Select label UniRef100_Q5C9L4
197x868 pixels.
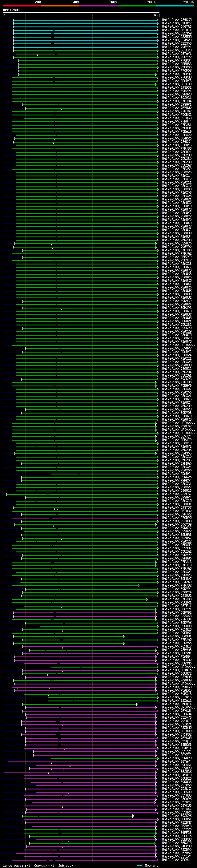coord(176,860)
